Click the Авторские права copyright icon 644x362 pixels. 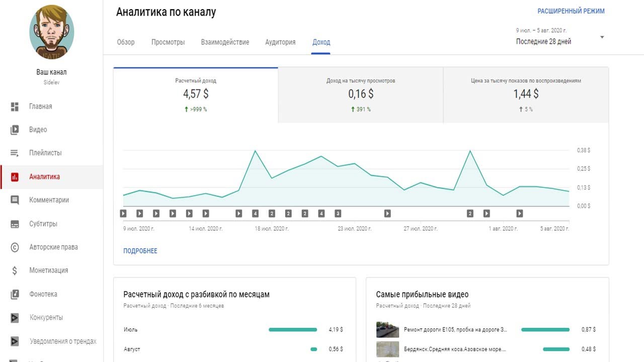(x=15, y=247)
